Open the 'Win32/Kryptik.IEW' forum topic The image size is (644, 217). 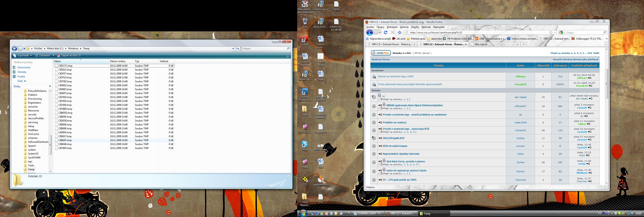(x=393, y=138)
